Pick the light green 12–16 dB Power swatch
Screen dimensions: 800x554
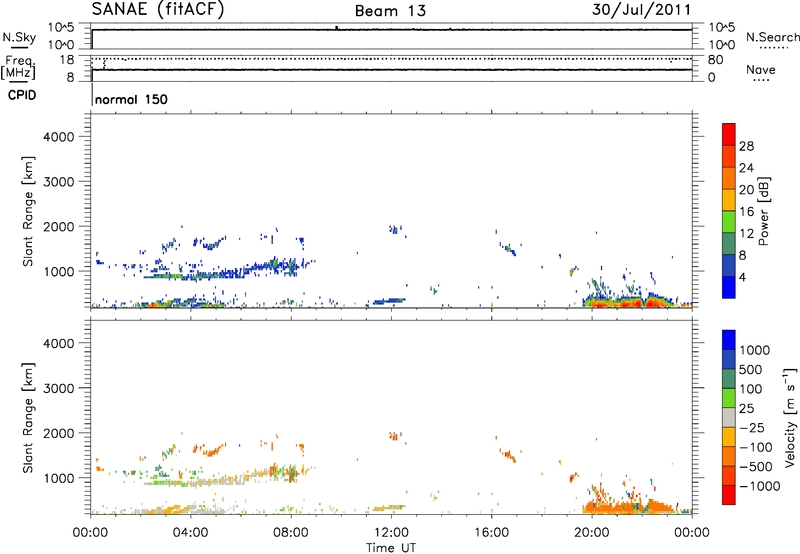coord(729,221)
